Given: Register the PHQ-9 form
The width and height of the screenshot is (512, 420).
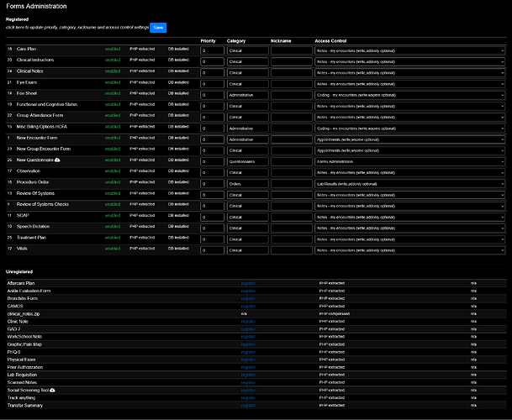Looking at the screenshot, I should tap(248, 352).
